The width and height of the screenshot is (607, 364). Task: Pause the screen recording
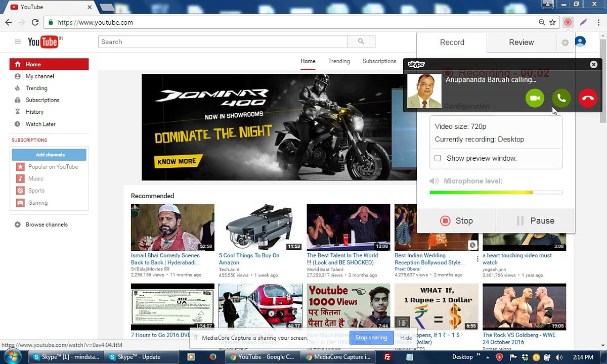[536, 221]
